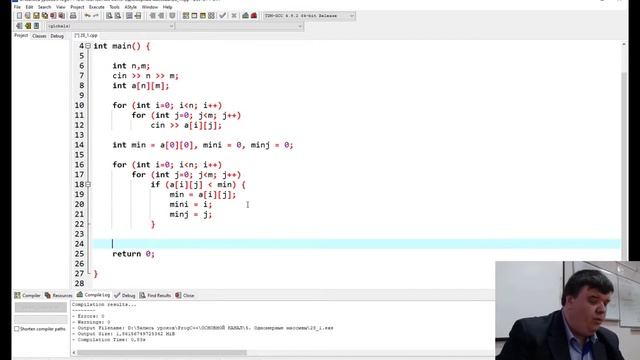Open the Help menu
This screenshot has width=640, height=360.
(167, 7)
